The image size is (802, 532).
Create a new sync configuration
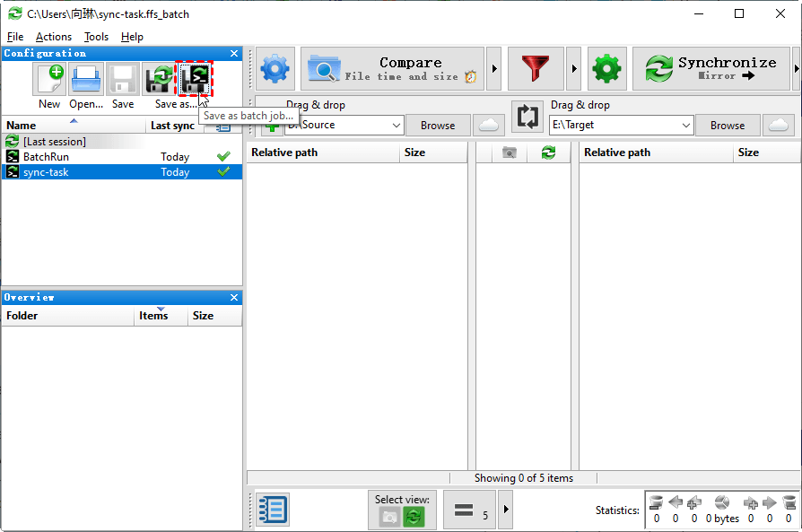point(48,80)
